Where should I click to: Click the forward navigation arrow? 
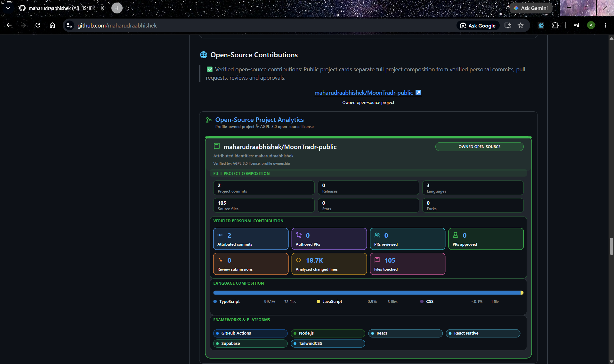[x=23, y=25]
